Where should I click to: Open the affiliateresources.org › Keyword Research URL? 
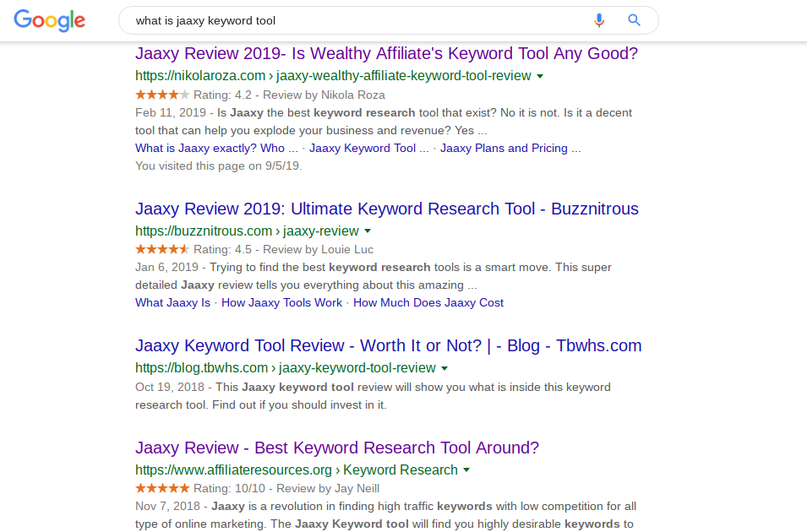[x=297, y=470]
